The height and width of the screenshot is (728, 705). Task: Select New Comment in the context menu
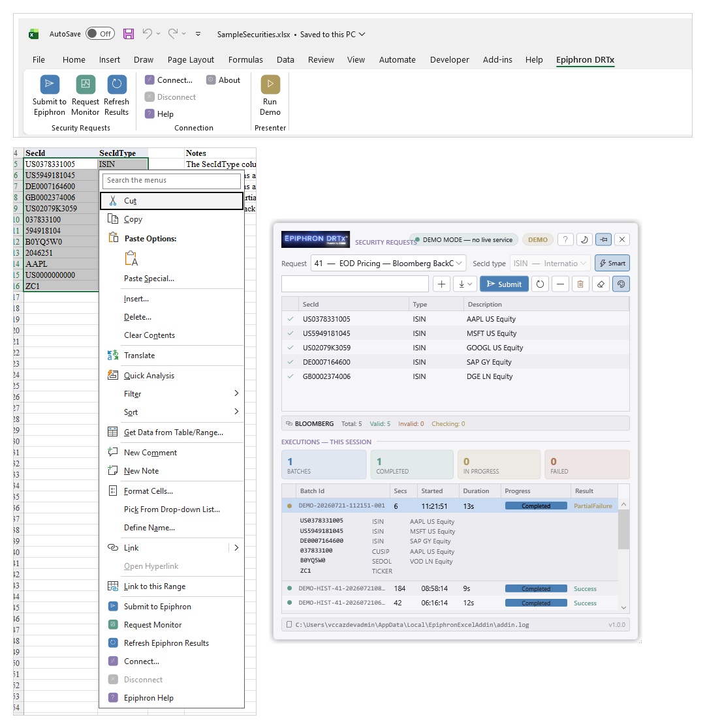(x=172, y=453)
